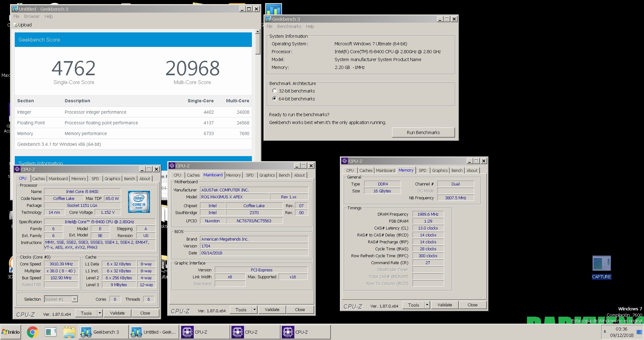Click Intel Core i5 logo in CPU-Z
Image resolution: width=644 pixels, height=340 pixels.
[x=139, y=202]
